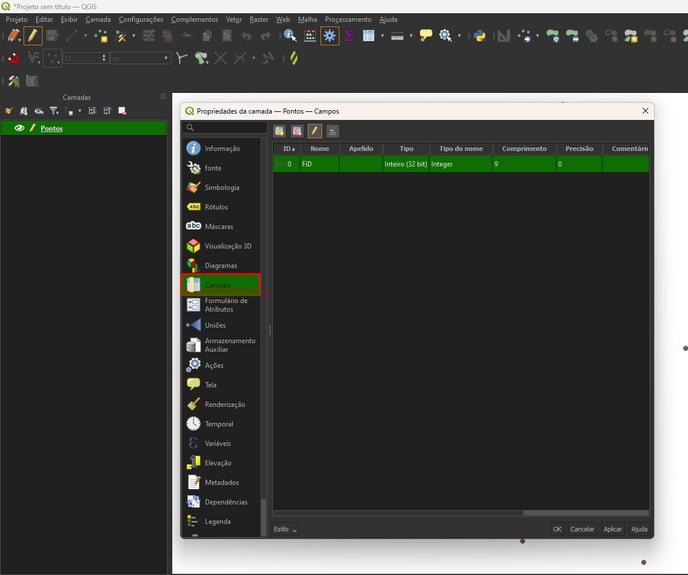Image resolution: width=688 pixels, height=575 pixels.
Task: Open the Processamento menu
Action: click(x=348, y=19)
